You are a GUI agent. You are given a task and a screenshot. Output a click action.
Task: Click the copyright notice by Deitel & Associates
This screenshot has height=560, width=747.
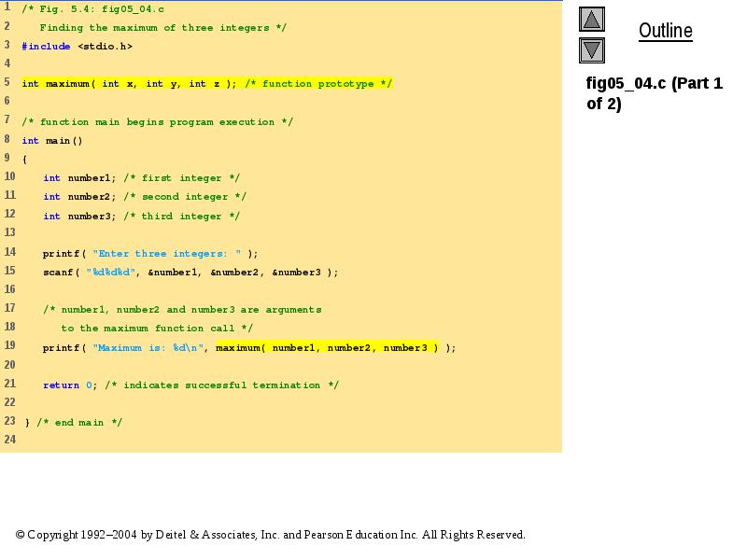270,535
